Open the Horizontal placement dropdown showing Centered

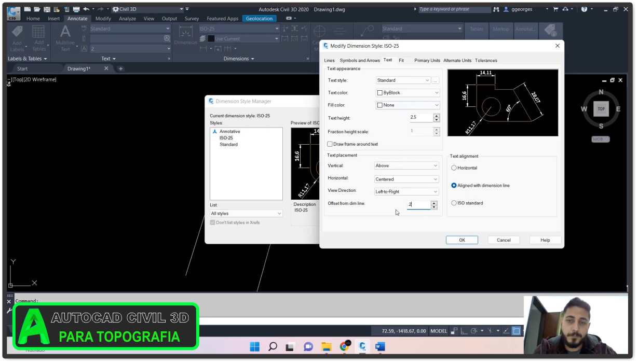[407, 179]
